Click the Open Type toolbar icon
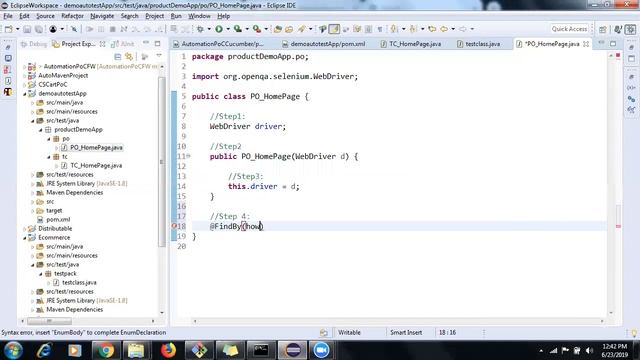The height and width of the screenshot is (360, 640). click(278, 29)
